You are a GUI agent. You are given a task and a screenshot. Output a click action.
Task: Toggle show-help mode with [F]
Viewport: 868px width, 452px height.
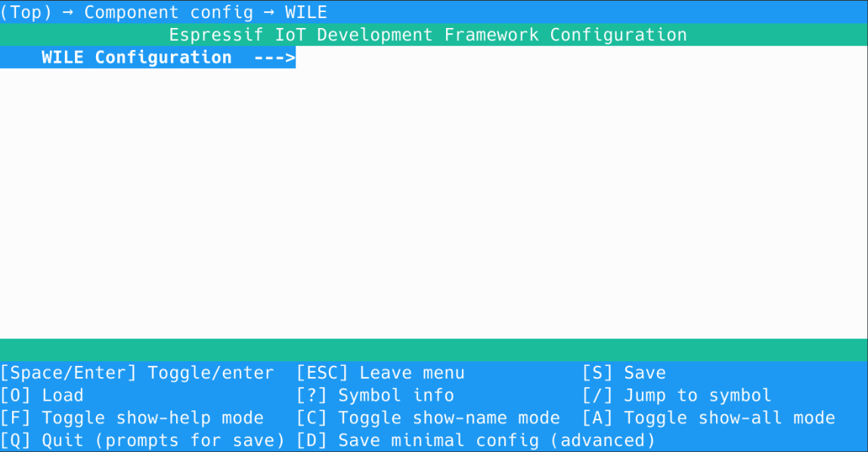(x=132, y=418)
